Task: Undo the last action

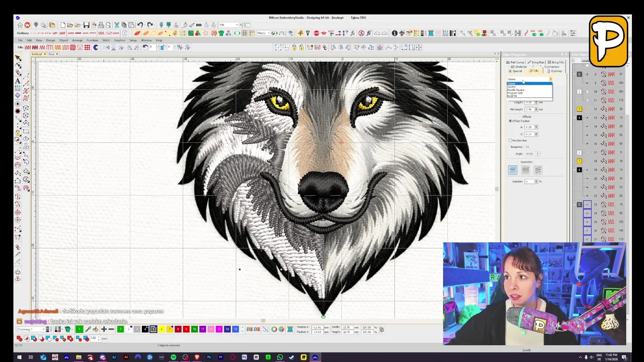Action: (x=140, y=25)
